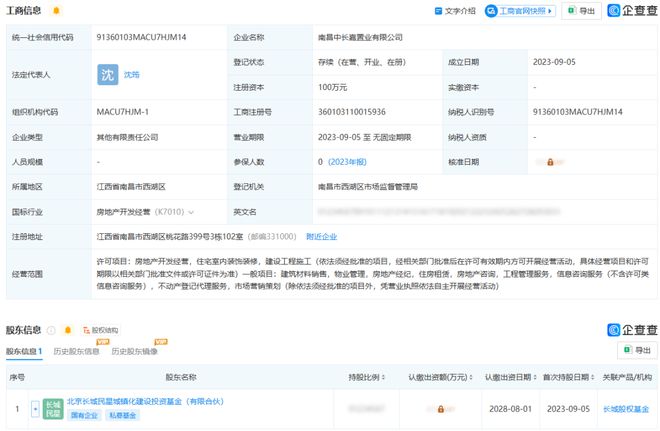660x431 pixels.
Task: Select the company name 南昌中长嘉置业有限公司
Action: (x=360, y=37)
